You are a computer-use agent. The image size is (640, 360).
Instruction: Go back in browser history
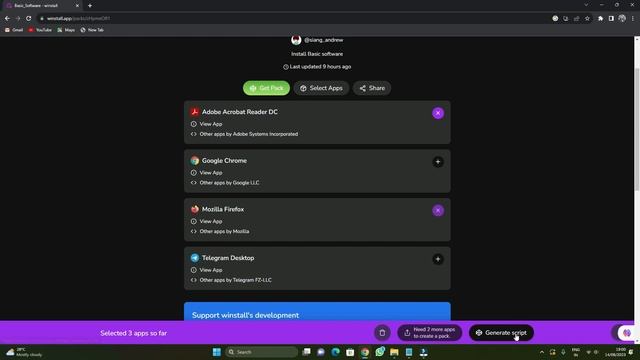[x=7, y=18]
